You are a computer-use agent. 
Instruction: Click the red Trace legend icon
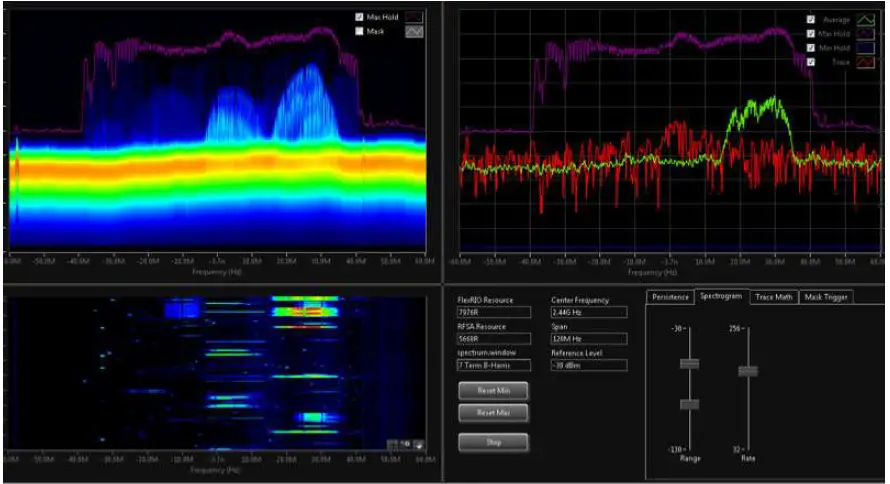tap(867, 62)
